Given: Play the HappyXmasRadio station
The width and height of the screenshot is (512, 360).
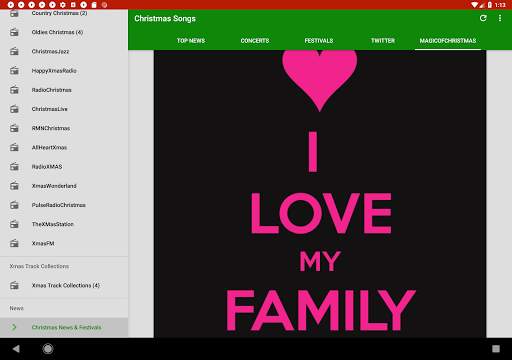Looking at the screenshot, I should pos(64,71).
